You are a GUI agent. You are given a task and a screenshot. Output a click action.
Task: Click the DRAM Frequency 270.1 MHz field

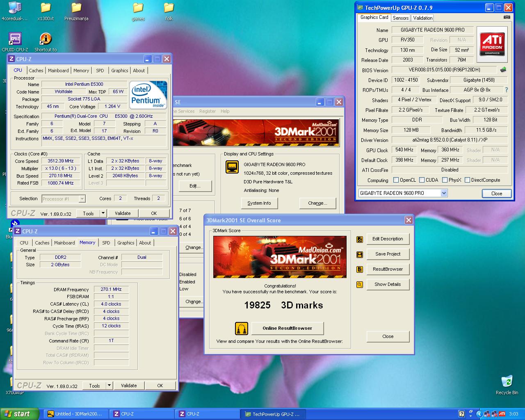pyautogui.click(x=111, y=290)
